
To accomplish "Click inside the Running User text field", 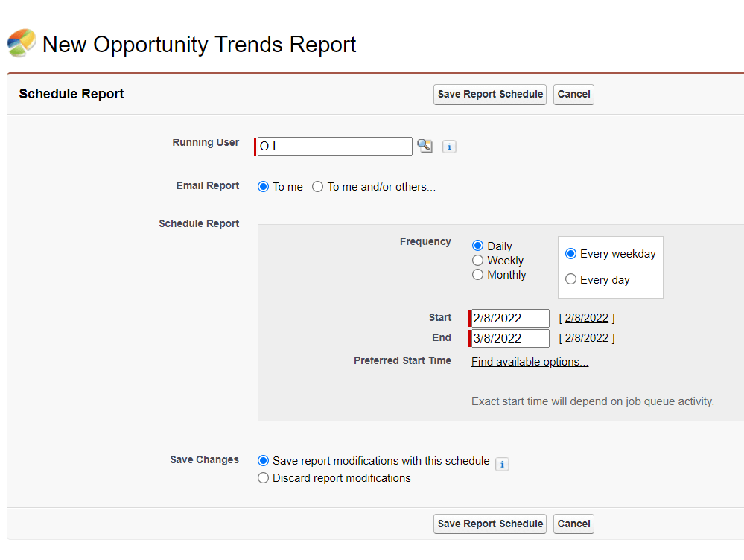I will (334, 147).
